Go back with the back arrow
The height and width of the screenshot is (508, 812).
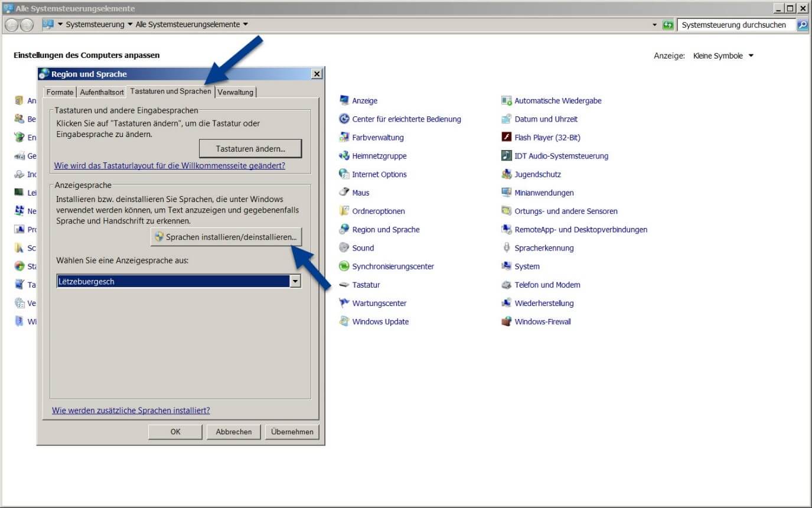coord(12,25)
